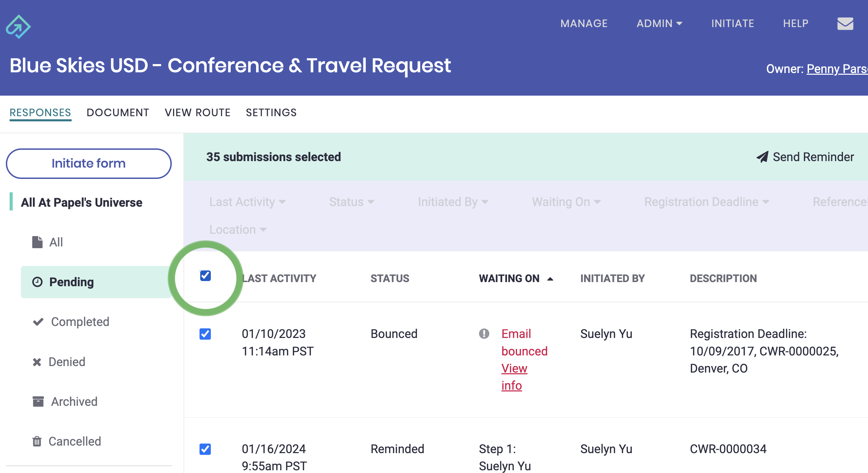Click the app logo icon
The width and height of the screenshot is (868, 473).
18,27
